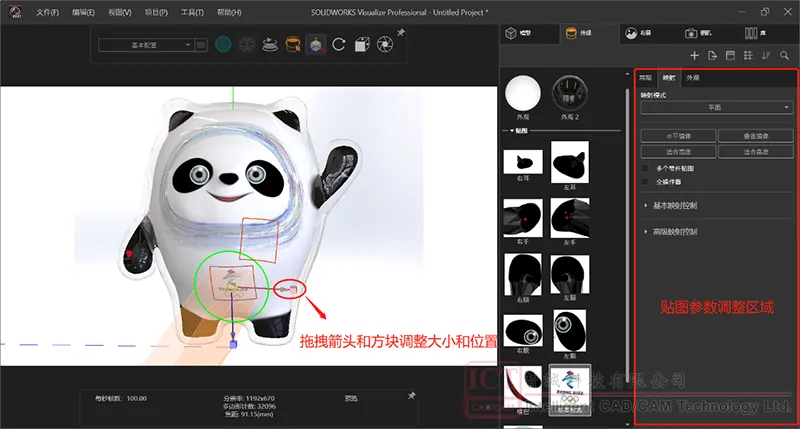
Task: Enable the second checkbox below 多个零件贴图
Action: 645,182
